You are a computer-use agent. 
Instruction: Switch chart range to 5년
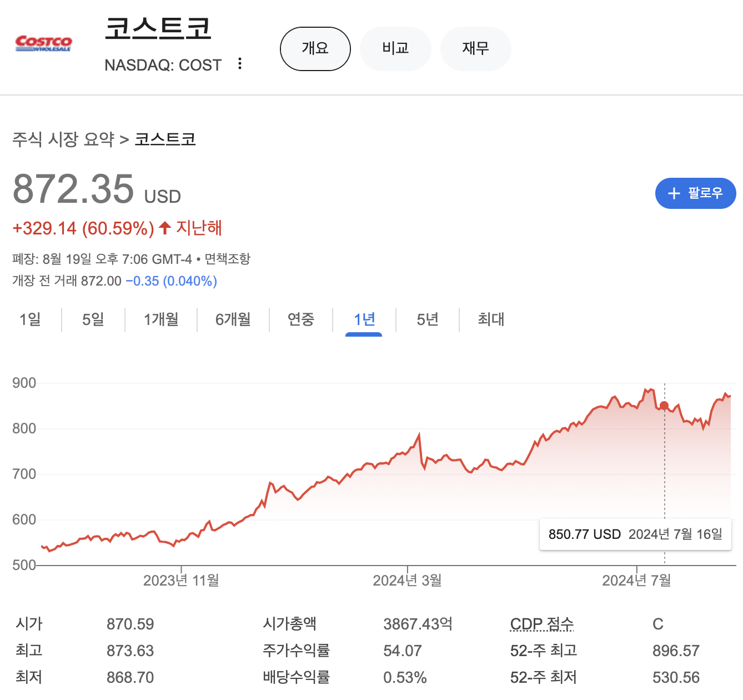[428, 319]
